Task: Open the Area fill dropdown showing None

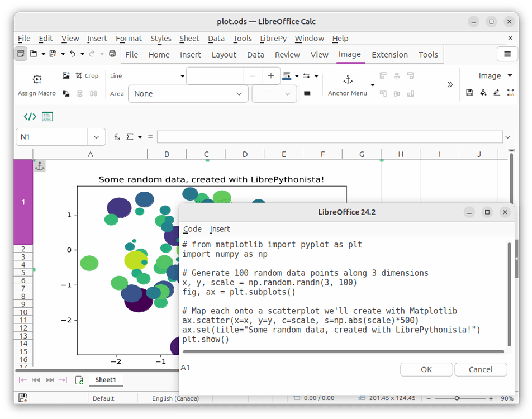Action: click(x=188, y=93)
